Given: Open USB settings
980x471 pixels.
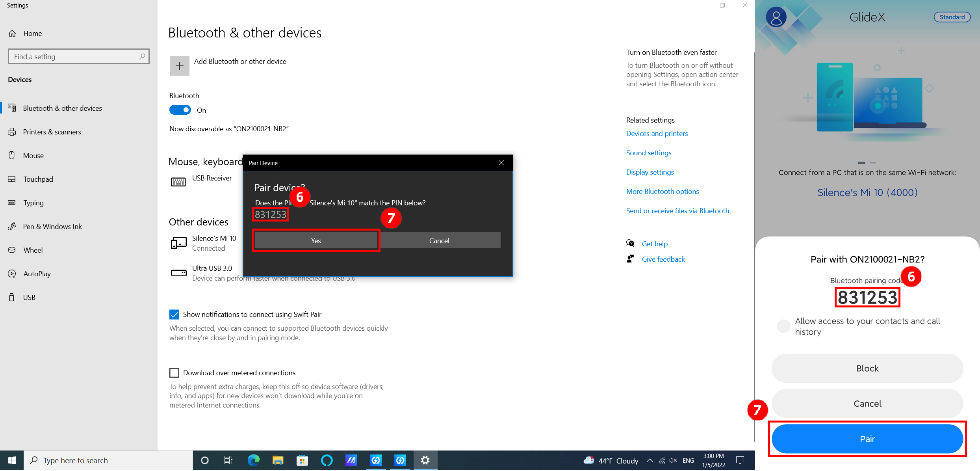Looking at the screenshot, I should 29,298.
